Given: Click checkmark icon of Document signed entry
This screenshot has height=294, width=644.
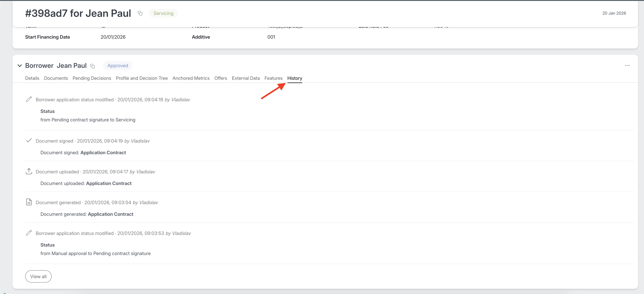Looking at the screenshot, I should (29, 141).
